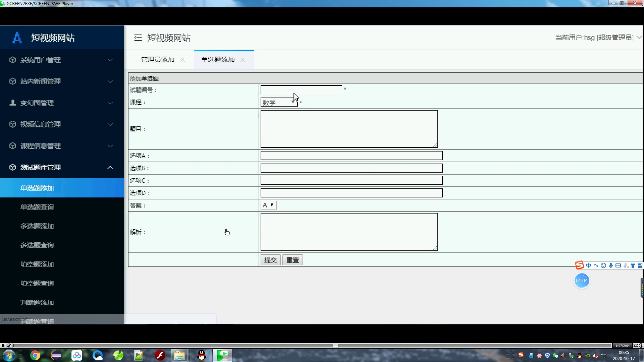Open the QQ penguin on the taskbar
This screenshot has height=362, width=644.
(202, 355)
